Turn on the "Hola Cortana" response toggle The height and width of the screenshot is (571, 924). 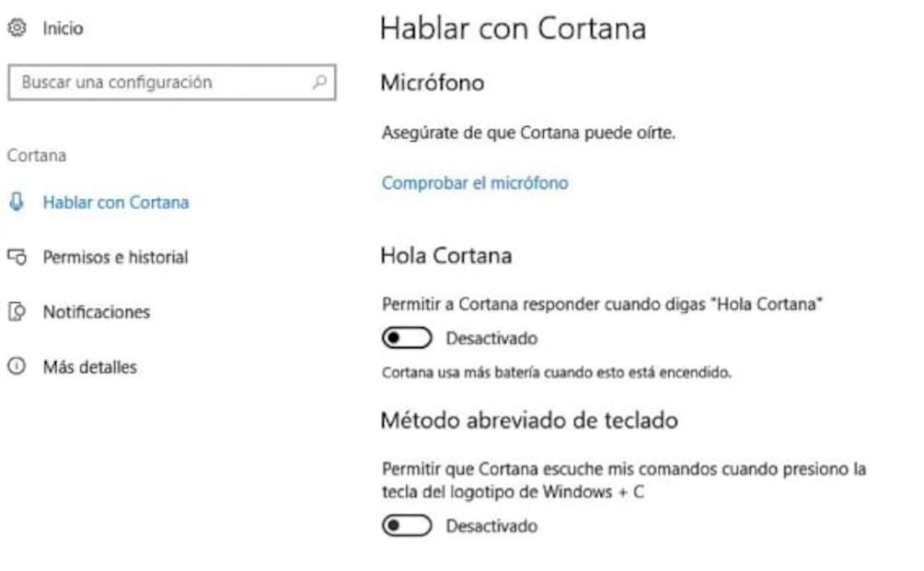tap(407, 339)
